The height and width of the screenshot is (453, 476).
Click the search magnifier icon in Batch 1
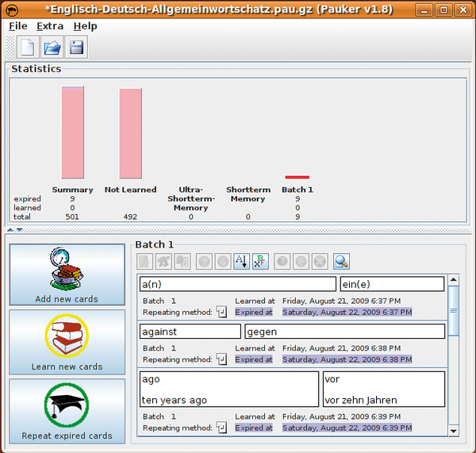(x=341, y=261)
